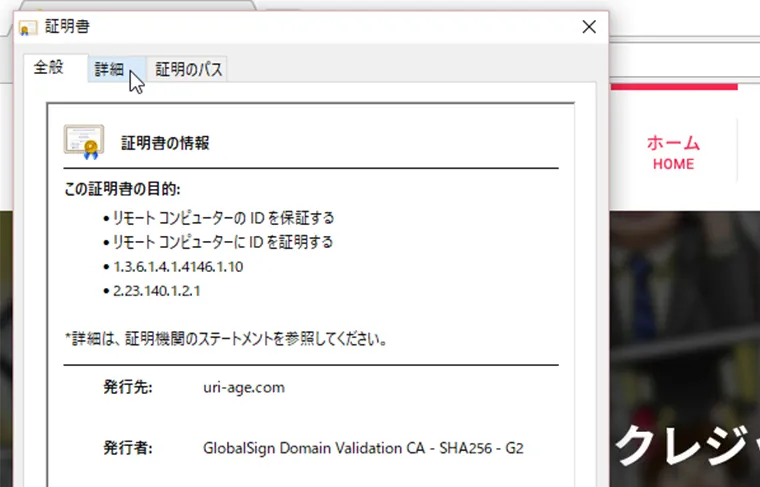Select the 証明書の情報 heading

coord(165,143)
